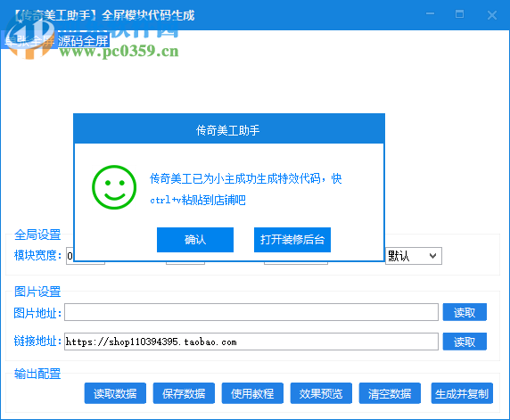
Task: Click the green smiley icon in dialog
Action: coord(114,187)
